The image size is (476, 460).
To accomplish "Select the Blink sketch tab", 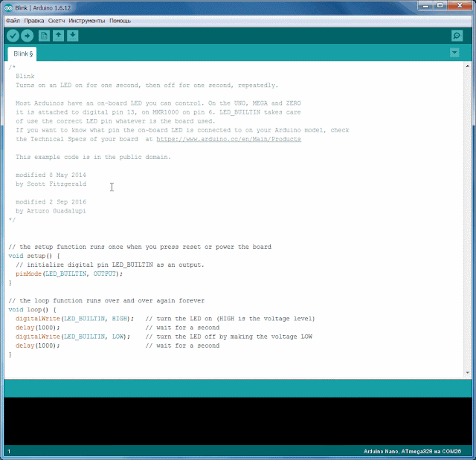I will [22, 54].
